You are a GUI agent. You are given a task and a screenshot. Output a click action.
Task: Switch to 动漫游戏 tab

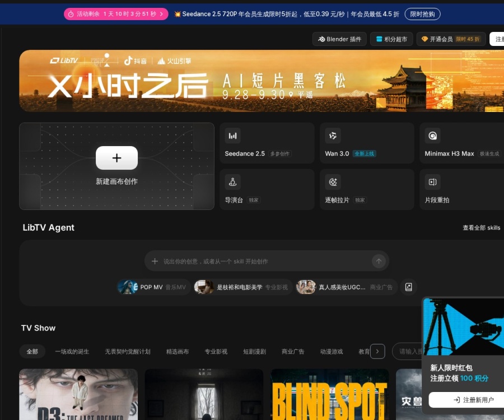(x=332, y=352)
